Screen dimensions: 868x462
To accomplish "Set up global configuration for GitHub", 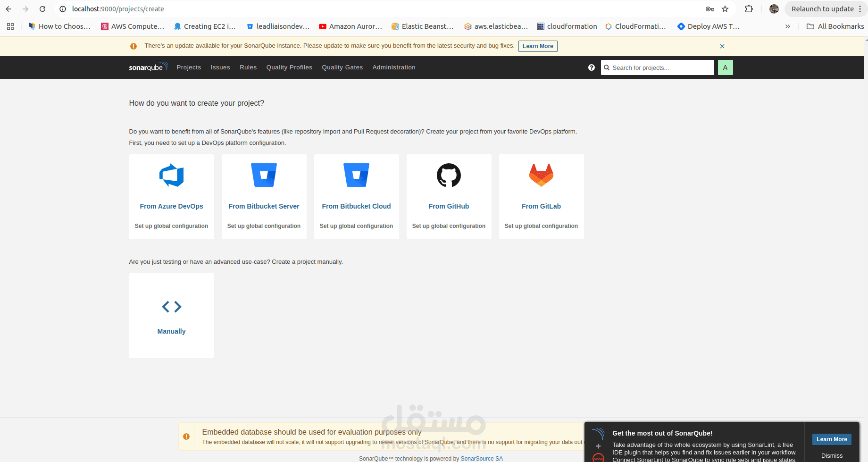I will click(x=449, y=226).
